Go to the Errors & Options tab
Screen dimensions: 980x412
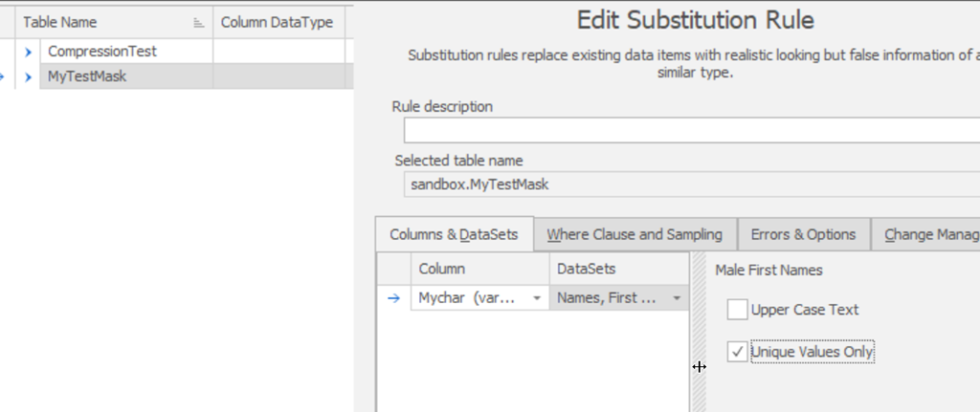click(803, 234)
